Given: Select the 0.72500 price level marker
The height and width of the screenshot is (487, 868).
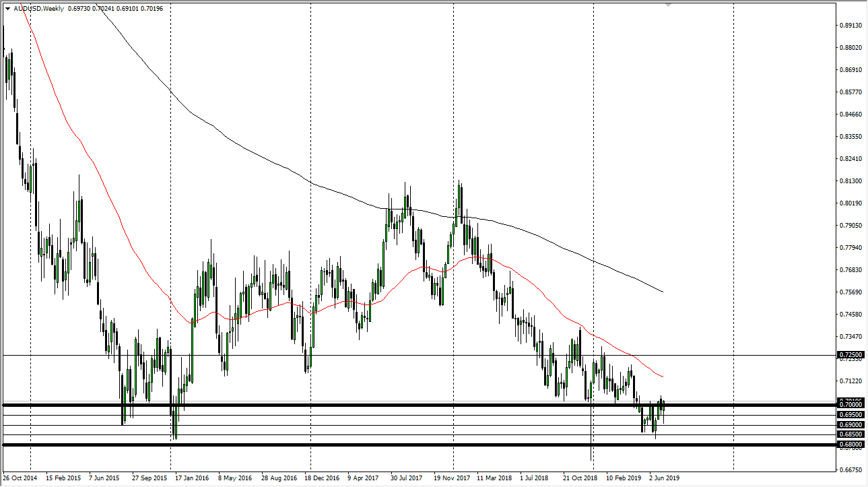Looking at the screenshot, I should (850, 356).
